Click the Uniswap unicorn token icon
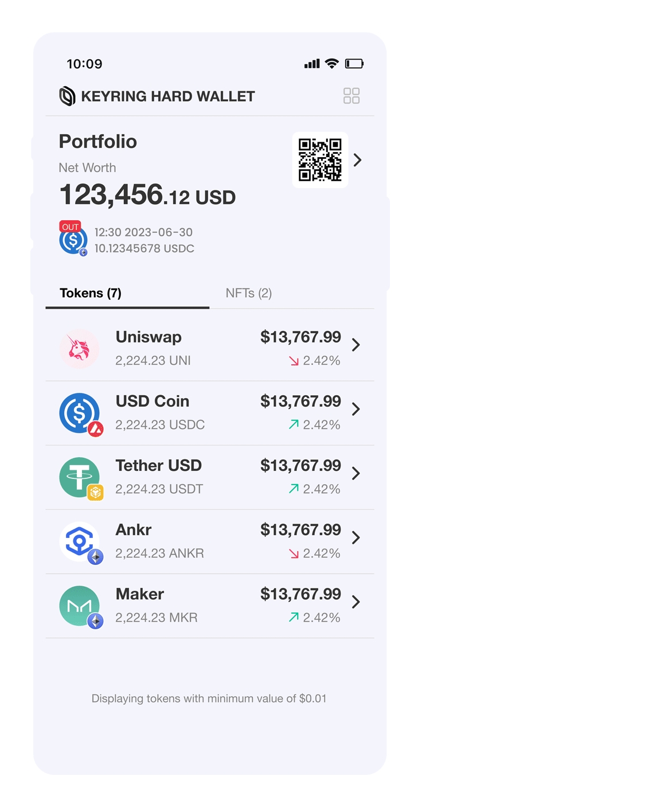This screenshot has height=807, width=672. pyautogui.click(x=79, y=349)
